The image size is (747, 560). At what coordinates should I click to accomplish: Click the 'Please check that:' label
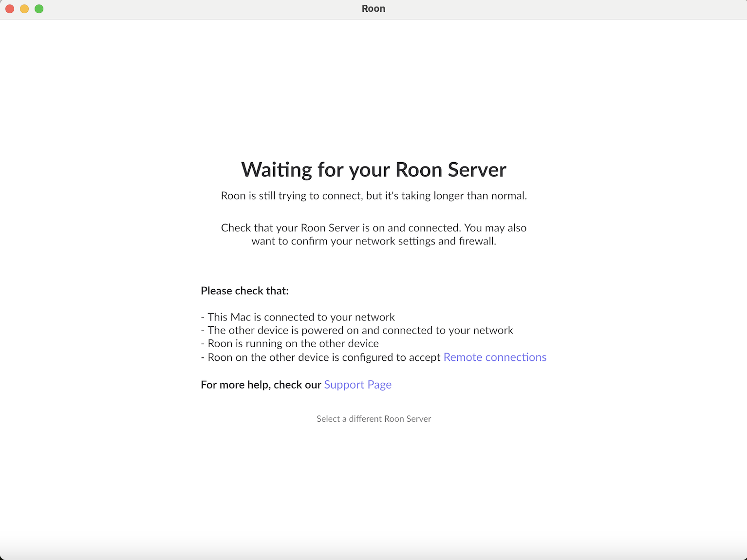click(245, 291)
